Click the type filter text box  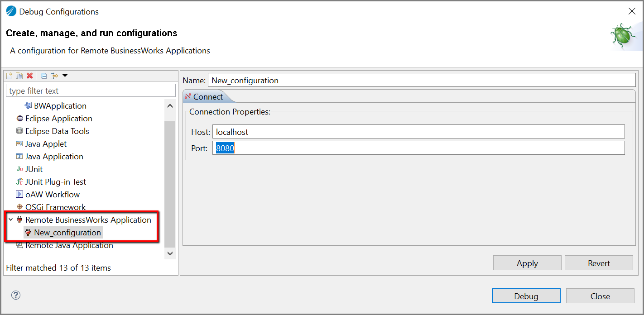(91, 91)
